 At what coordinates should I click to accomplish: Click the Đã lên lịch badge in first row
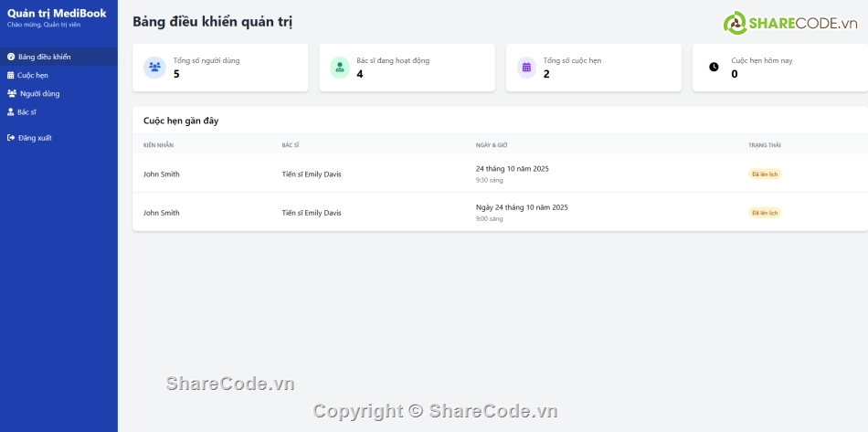tap(765, 174)
